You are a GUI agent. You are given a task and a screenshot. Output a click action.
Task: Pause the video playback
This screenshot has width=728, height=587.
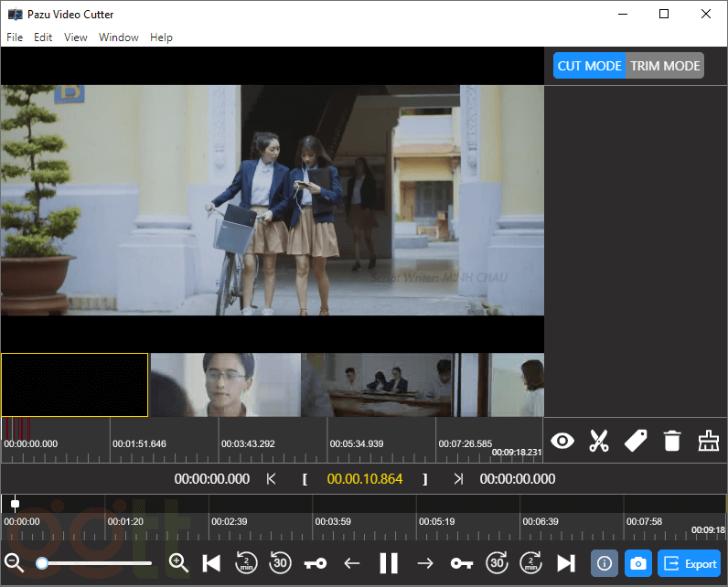[x=389, y=563]
